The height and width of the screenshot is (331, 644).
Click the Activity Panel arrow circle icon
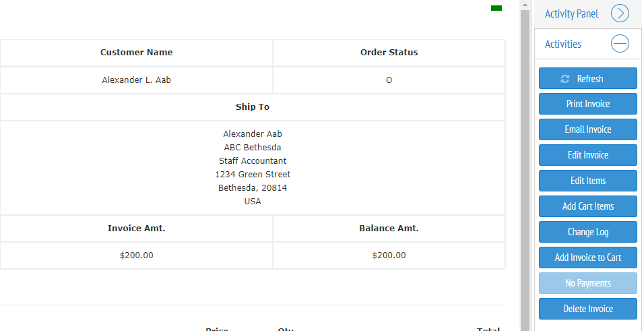[620, 13]
